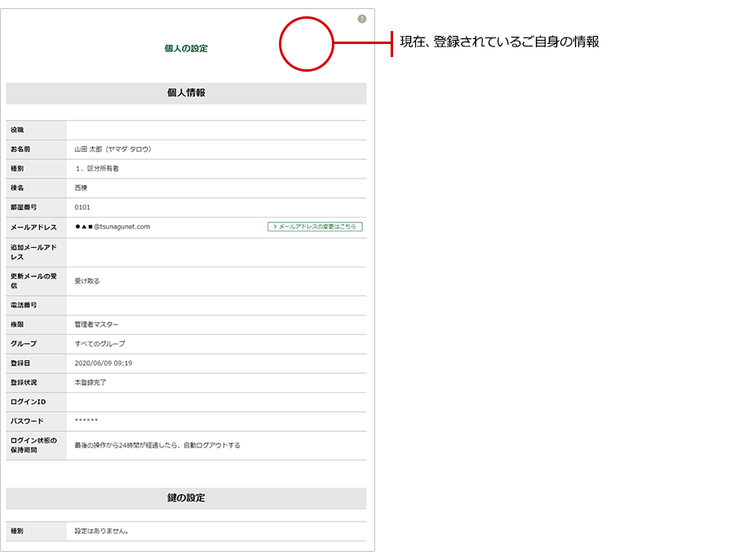The image size is (734, 560).
Task: Click the registration date 2020/06/09 09:19
Action: point(103,364)
